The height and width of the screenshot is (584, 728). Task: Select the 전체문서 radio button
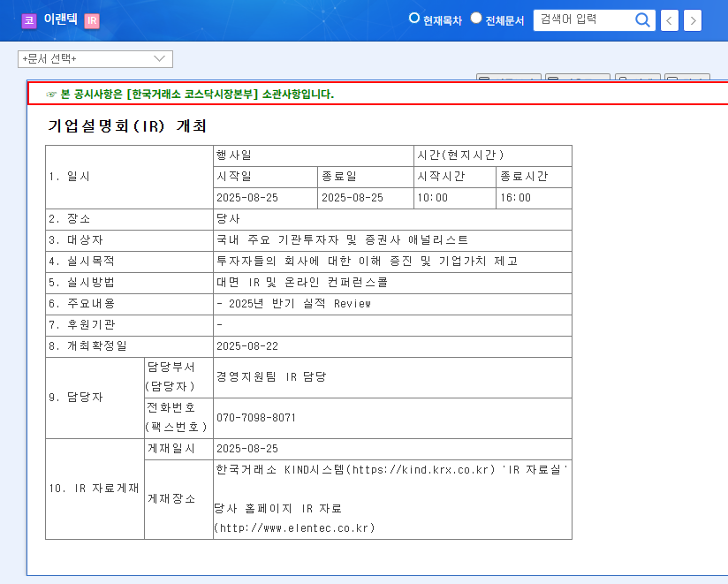(475, 17)
